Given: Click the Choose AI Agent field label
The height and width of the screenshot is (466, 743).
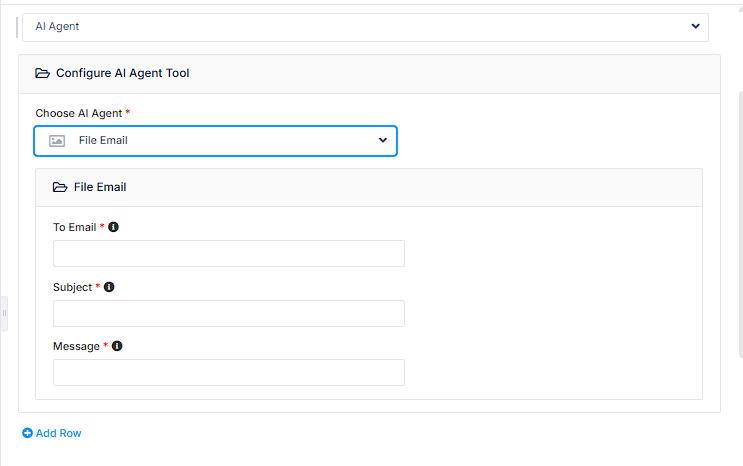Looking at the screenshot, I should (79, 113).
